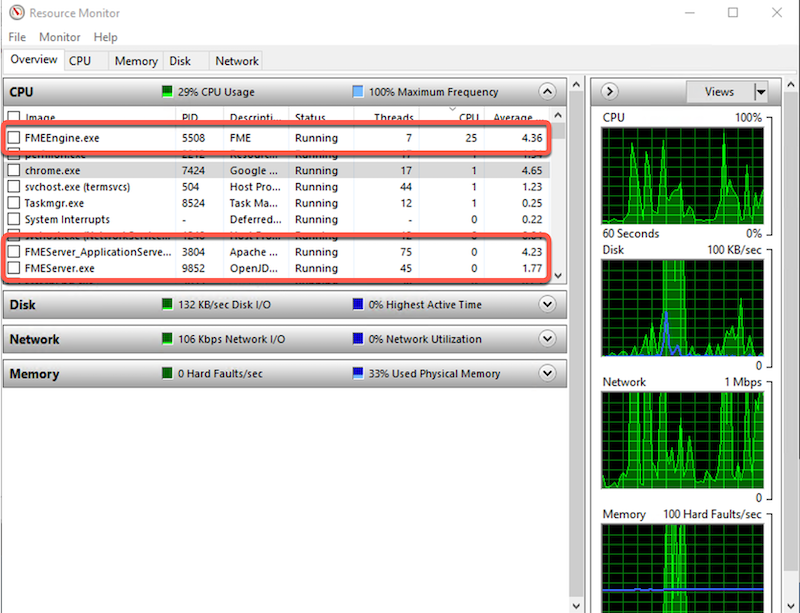Open the Views dropdown arrow
Screen dimensions: 800x613
760,92
